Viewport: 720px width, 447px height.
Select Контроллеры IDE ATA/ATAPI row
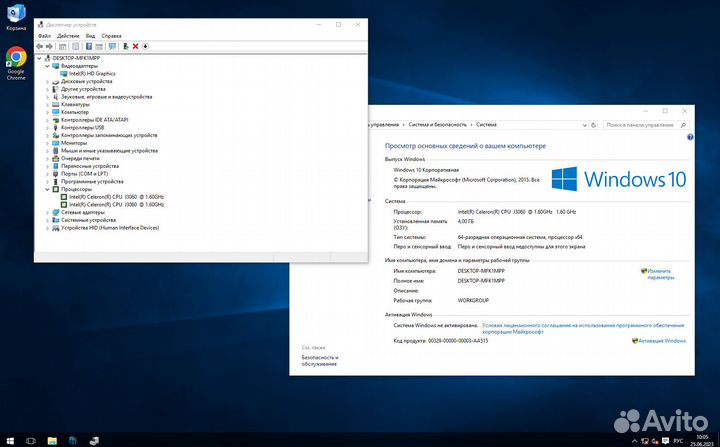(x=95, y=120)
